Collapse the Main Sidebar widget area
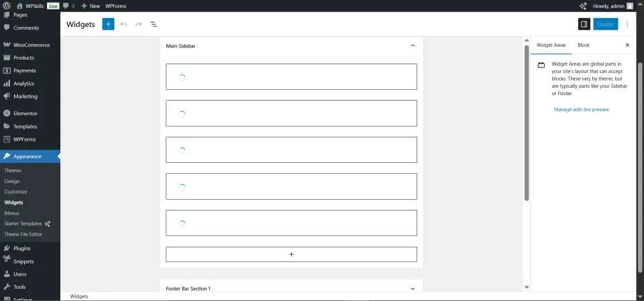Viewport: 644px width, 301px height. coord(413,46)
